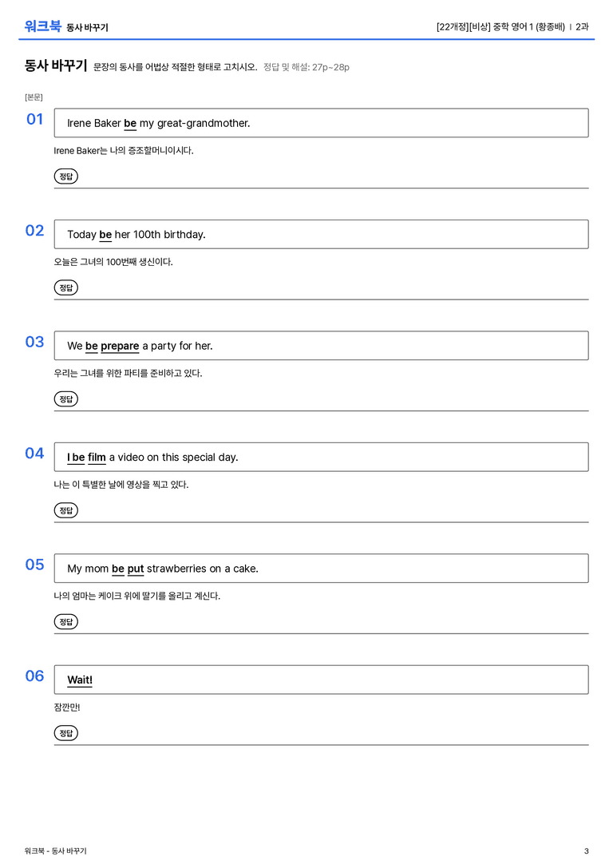Screen dimensions: 613x868
Task: Click the 정답 badge under question 05
Action: click(x=65, y=621)
